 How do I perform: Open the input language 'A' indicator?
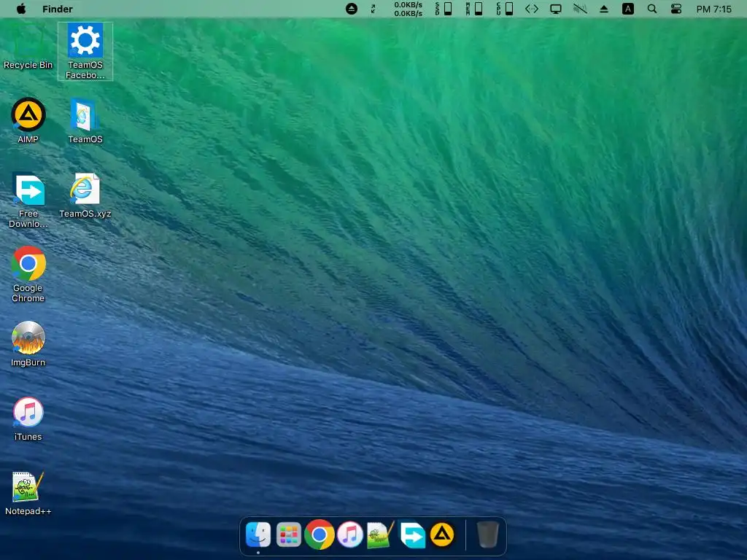[628, 9]
